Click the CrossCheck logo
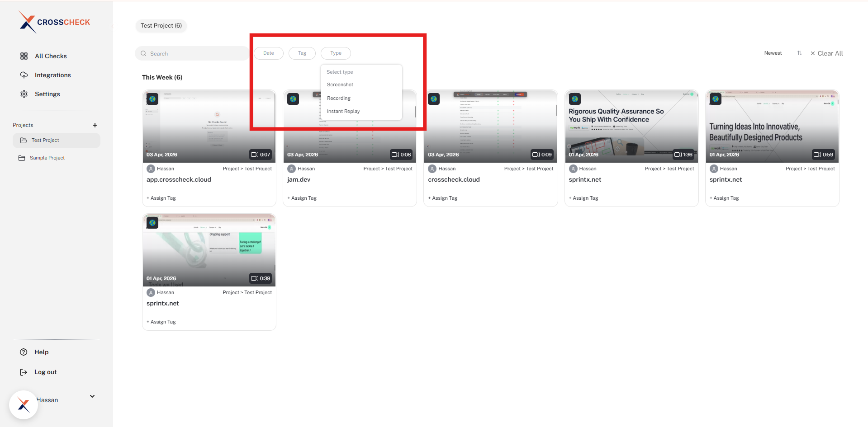 54,22
